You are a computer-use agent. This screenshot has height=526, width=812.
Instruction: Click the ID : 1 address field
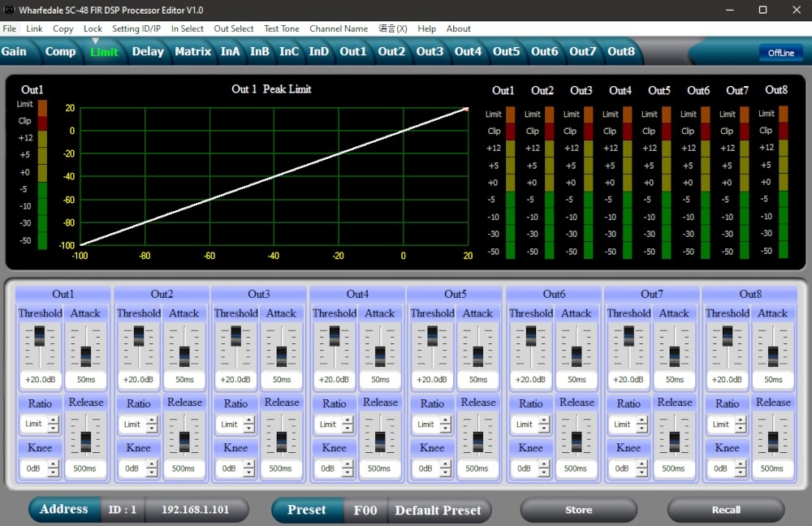pyautogui.click(x=123, y=510)
